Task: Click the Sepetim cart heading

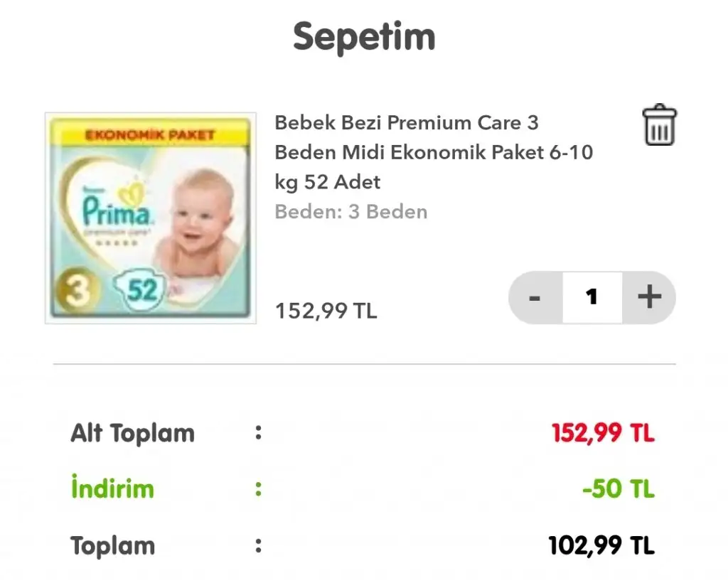Action: click(364, 36)
